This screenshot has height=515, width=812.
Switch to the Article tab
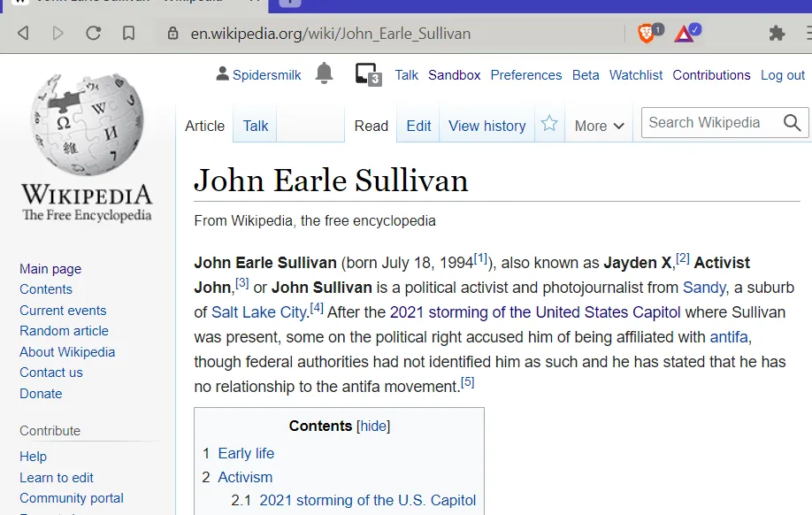tap(204, 126)
